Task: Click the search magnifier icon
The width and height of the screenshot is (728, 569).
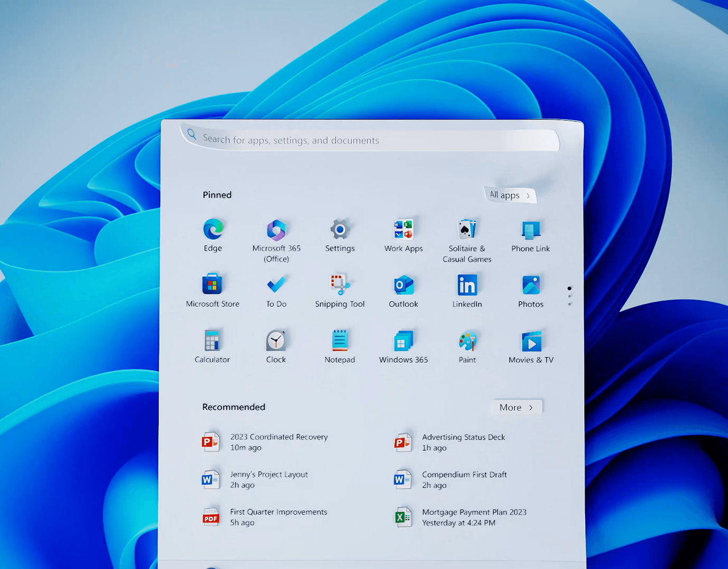Action: 192,134
